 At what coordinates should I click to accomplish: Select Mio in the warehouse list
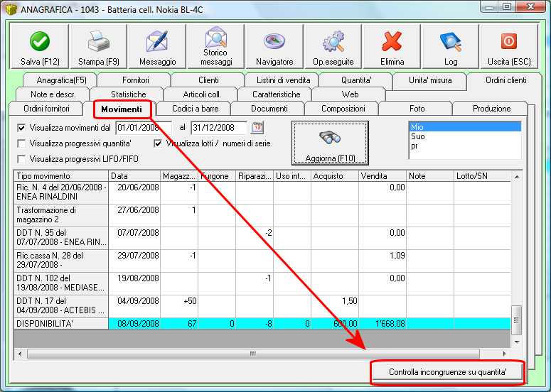coord(465,127)
